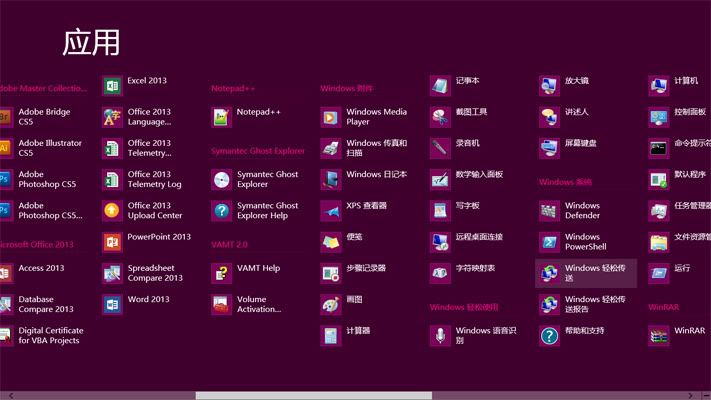
Task: Launch 计算机 computer
Action: coord(674,86)
